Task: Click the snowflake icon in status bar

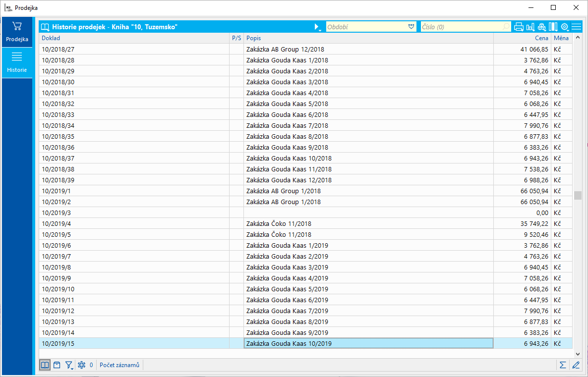Action: point(81,365)
